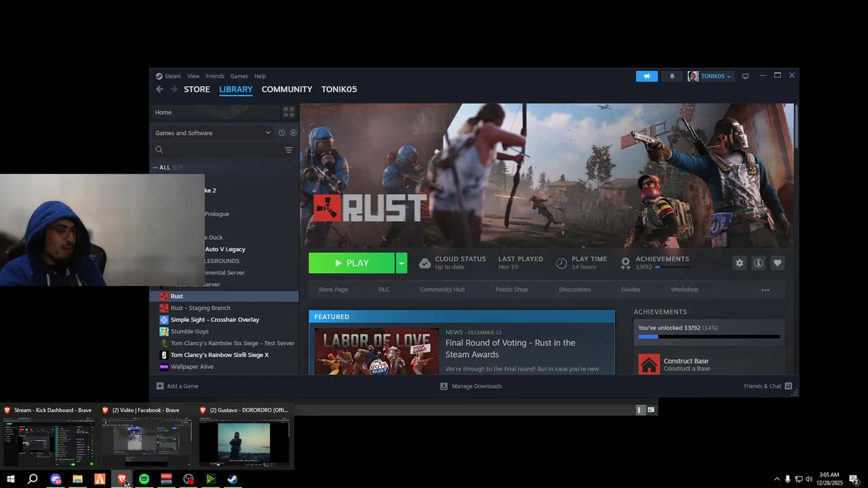Open the View menu
This screenshot has height=488, width=868.
(193, 76)
